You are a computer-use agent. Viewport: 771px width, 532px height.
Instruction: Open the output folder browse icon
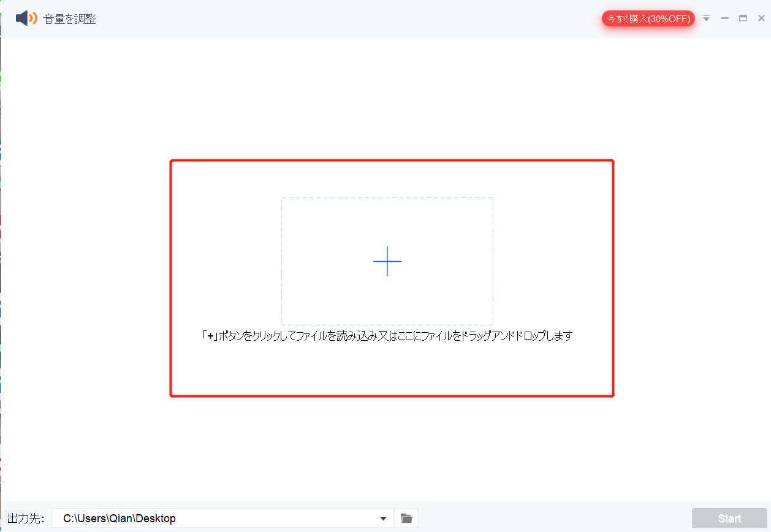click(406, 519)
